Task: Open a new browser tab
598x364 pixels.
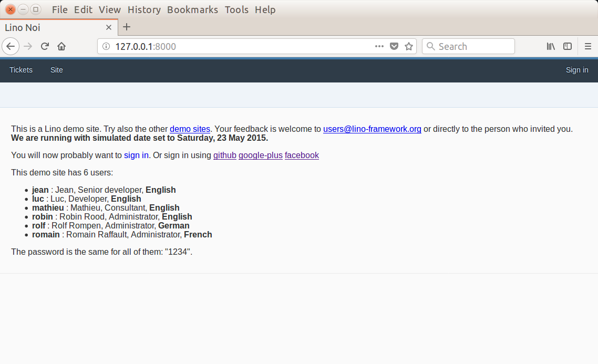Action: (x=127, y=27)
